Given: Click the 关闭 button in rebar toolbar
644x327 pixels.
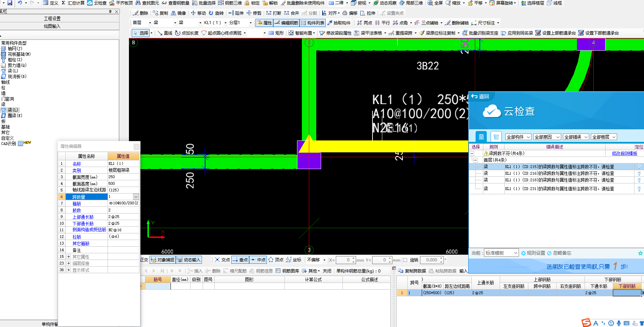Looking at the screenshot, I should (327, 271).
